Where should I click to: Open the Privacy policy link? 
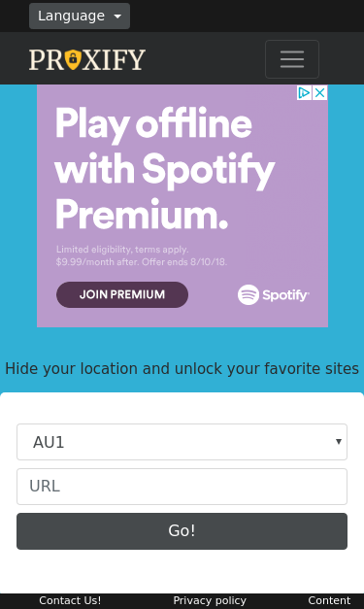(x=210, y=600)
